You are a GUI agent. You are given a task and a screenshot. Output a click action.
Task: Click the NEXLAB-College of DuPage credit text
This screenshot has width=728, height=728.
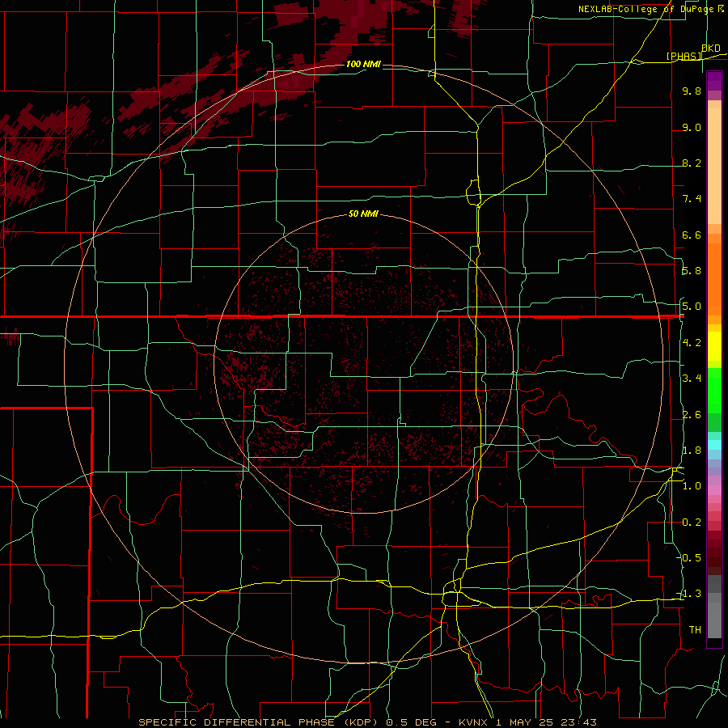pos(645,9)
